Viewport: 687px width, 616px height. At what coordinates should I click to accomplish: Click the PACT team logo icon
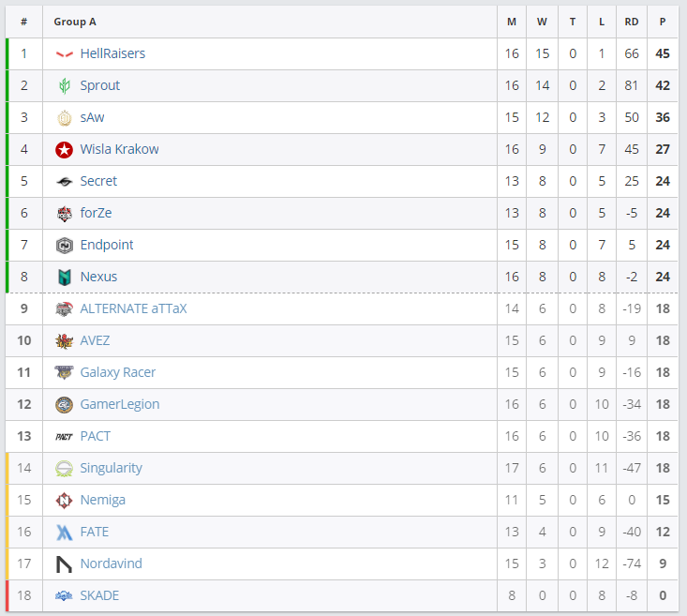[x=64, y=437]
